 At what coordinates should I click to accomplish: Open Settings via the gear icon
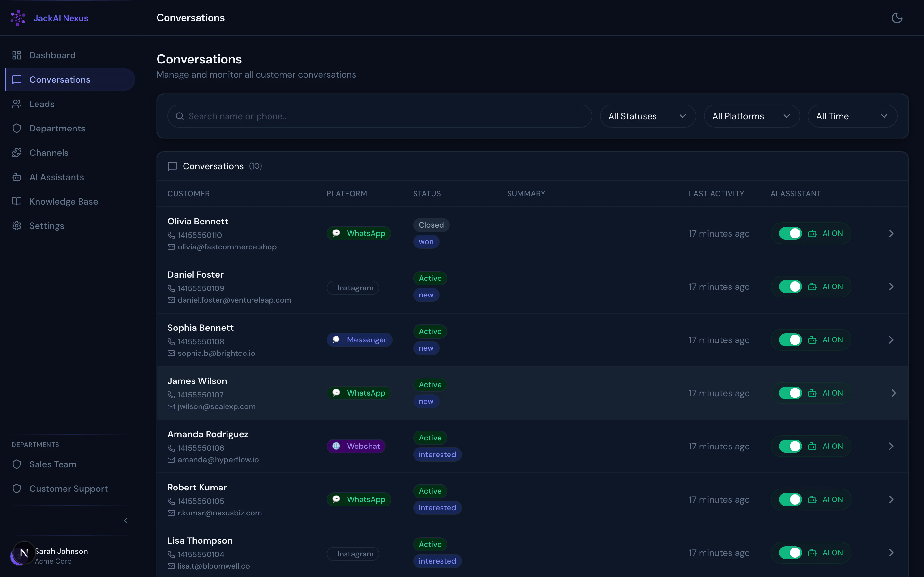(16, 226)
